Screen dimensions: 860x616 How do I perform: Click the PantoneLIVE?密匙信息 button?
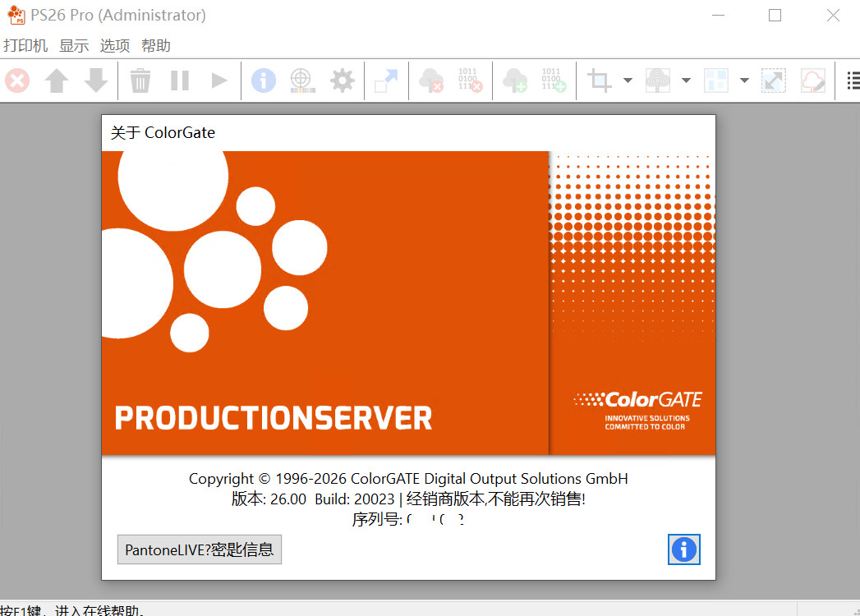(199, 549)
